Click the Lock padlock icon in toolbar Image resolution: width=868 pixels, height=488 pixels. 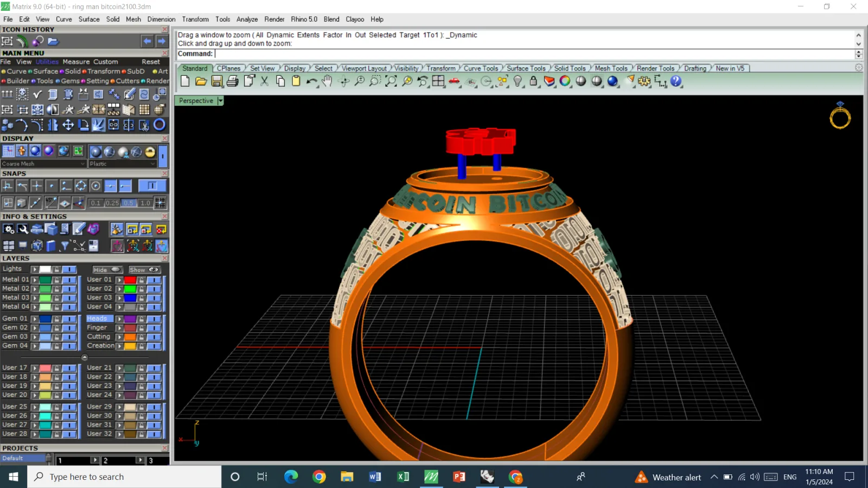point(533,81)
